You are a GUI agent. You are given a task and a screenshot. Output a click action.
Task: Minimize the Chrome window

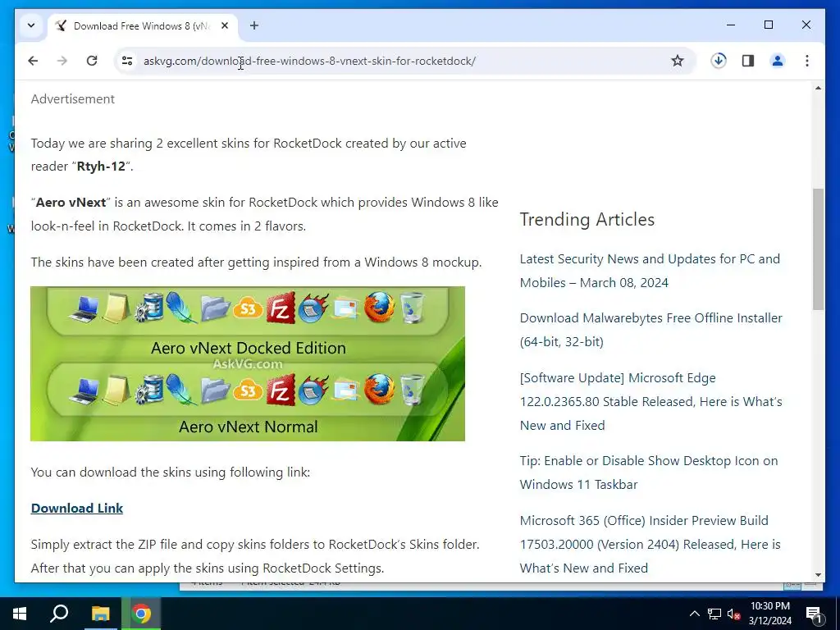coord(731,25)
